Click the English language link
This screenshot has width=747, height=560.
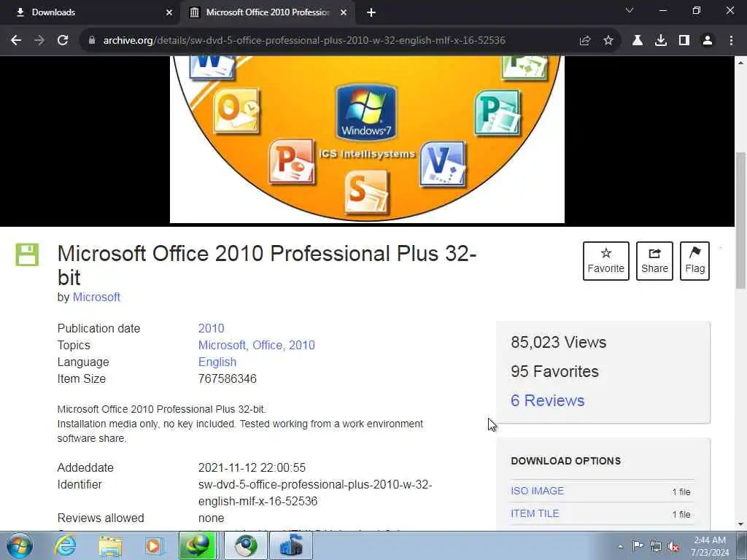(217, 362)
